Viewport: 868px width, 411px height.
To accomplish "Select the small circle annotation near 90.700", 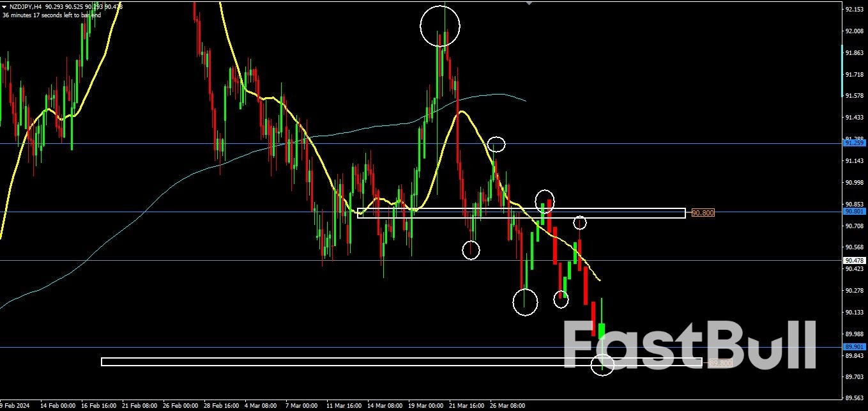I will point(579,222).
